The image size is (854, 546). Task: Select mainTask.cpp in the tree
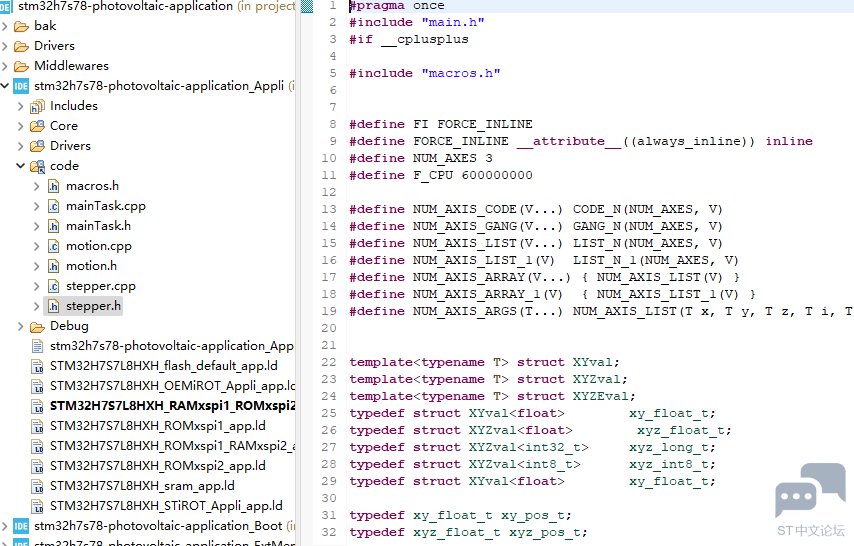(106, 207)
